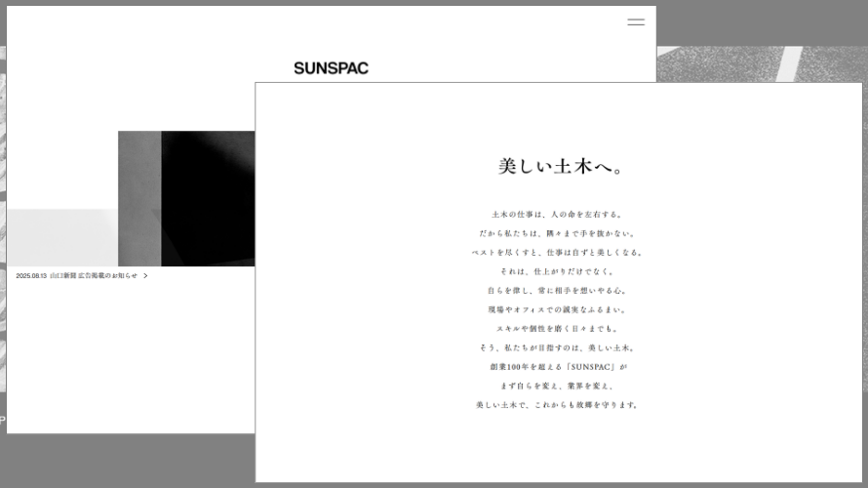Screen dimensions: 868x488
Task: Click the line そう、私たちが目指すのは、美しい土木。
Action: click(x=559, y=347)
